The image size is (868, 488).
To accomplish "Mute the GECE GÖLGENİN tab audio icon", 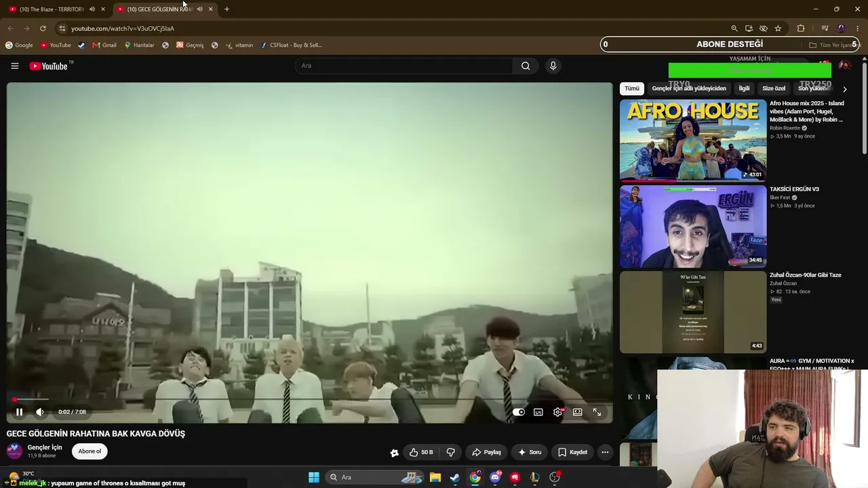I will pos(199,9).
